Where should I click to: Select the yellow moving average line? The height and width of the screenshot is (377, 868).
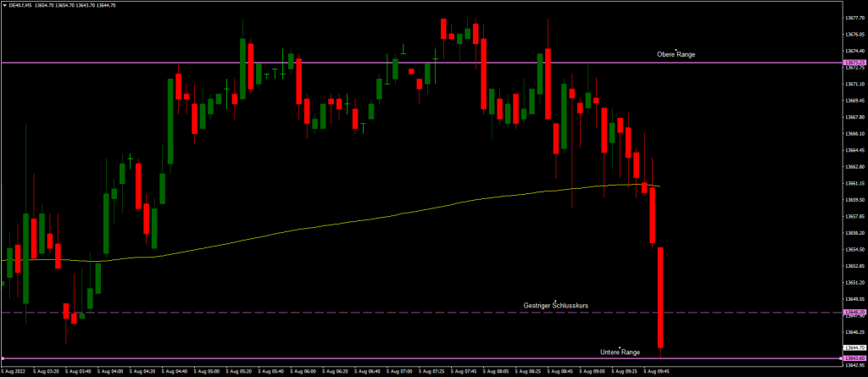[x=339, y=221]
